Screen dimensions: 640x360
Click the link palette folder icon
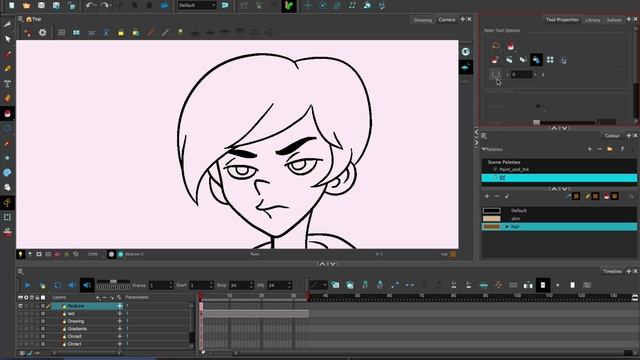click(609, 149)
